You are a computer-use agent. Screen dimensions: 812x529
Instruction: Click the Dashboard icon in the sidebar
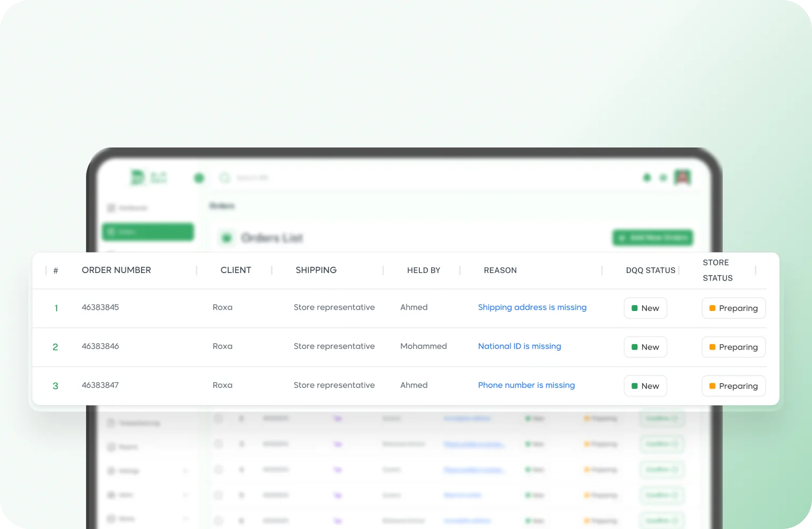111,208
